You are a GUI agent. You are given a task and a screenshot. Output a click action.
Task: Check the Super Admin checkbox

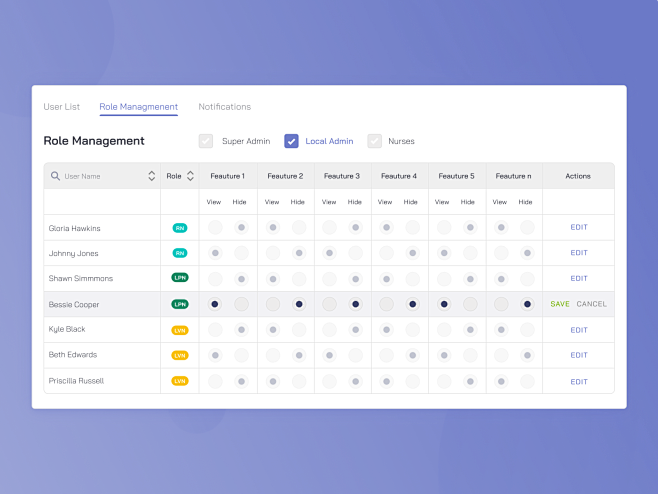click(x=206, y=141)
